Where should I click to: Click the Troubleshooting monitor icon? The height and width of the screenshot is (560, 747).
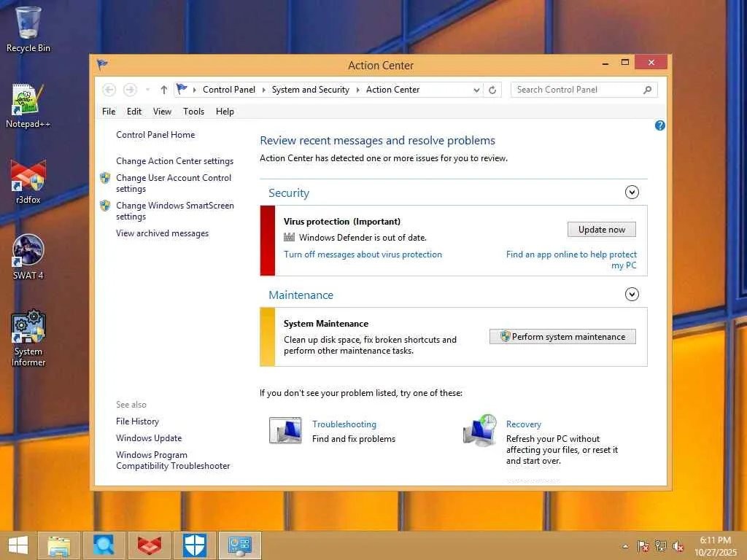(x=285, y=430)
